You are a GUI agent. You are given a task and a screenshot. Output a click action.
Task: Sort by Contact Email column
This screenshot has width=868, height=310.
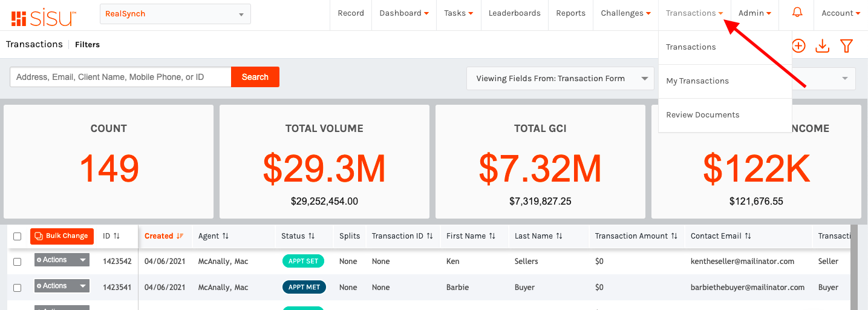(721, 236)
